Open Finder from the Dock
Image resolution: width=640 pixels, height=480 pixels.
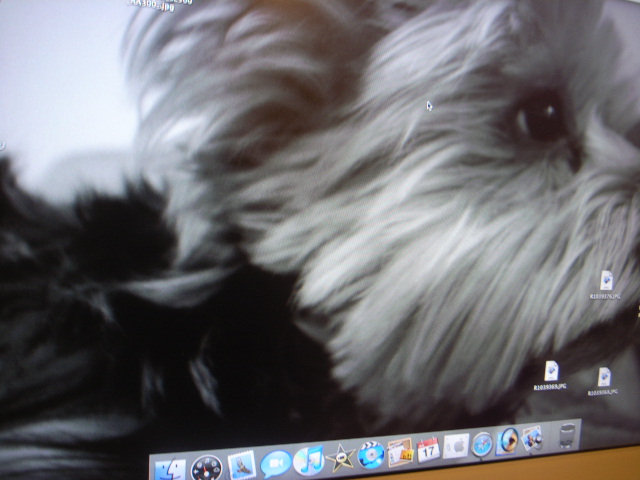coord(171,470)
